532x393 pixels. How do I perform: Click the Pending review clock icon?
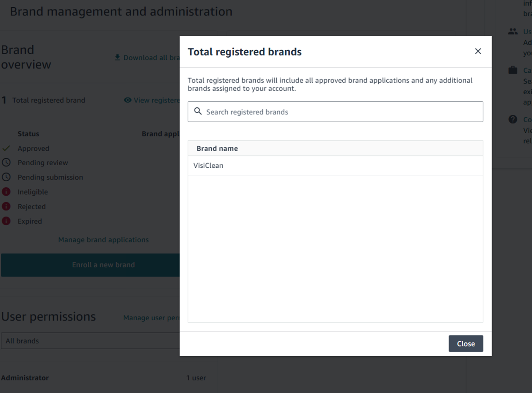(x=6, y=162)
